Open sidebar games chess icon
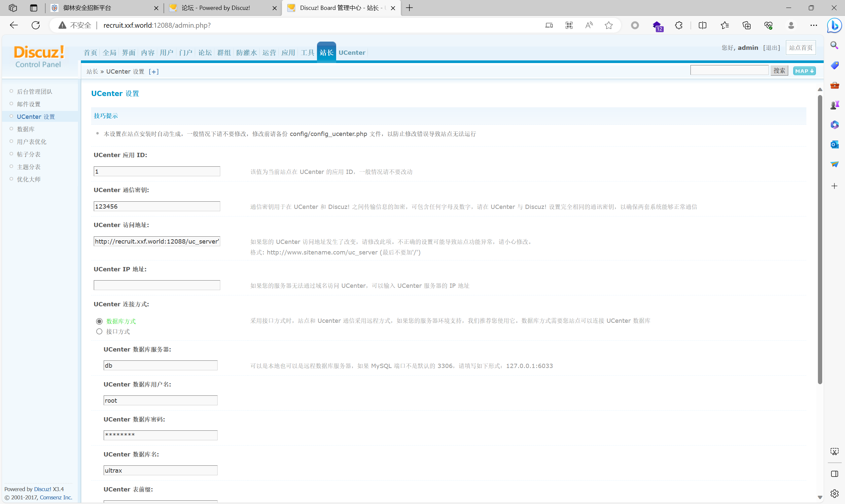The width and height of the screenshot is (845, 504). (x=834, y=105)
